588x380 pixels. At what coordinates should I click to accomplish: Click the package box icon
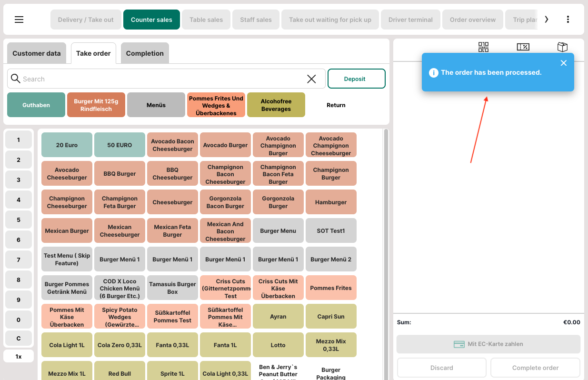562,47
